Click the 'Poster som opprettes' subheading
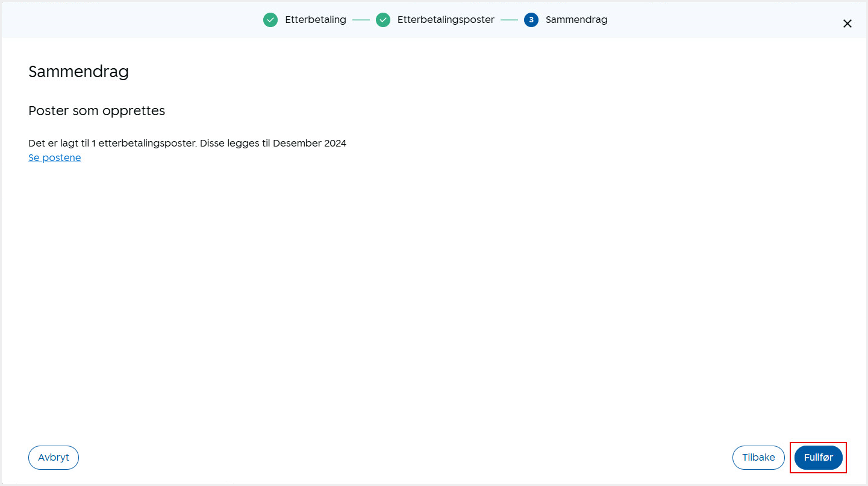 [x=96, y=111]
